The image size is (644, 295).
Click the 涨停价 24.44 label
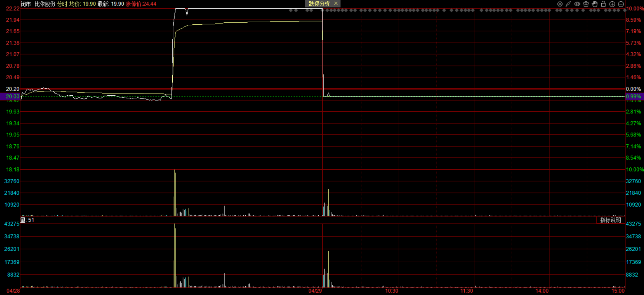coord(141,4)
